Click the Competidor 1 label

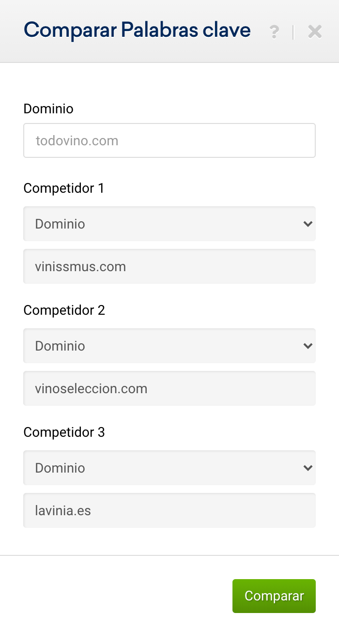click(64, 188)
